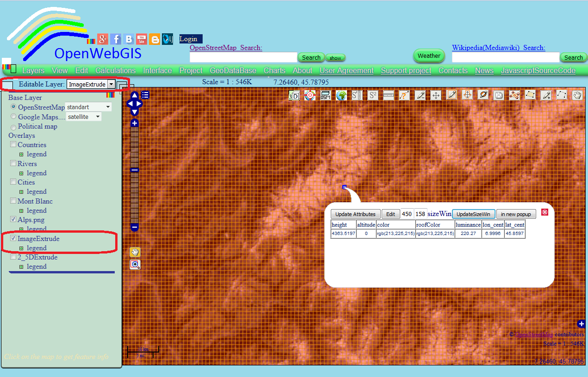Select OpenStreetMap base layer radio
The height and width of the screenshot is (377, 588).
pyautogui.click(x=13, y=107)
